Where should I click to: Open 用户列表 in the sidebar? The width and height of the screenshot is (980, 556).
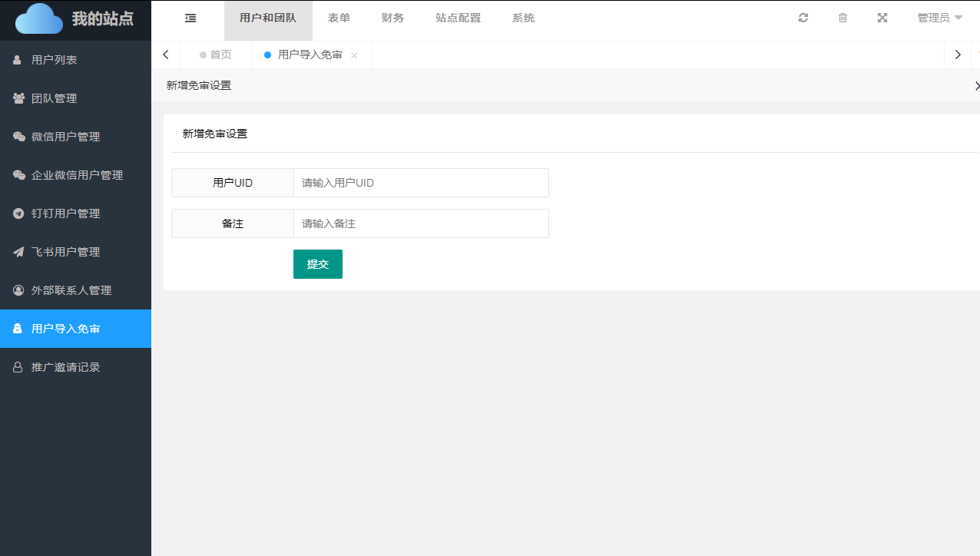[54, 60]
